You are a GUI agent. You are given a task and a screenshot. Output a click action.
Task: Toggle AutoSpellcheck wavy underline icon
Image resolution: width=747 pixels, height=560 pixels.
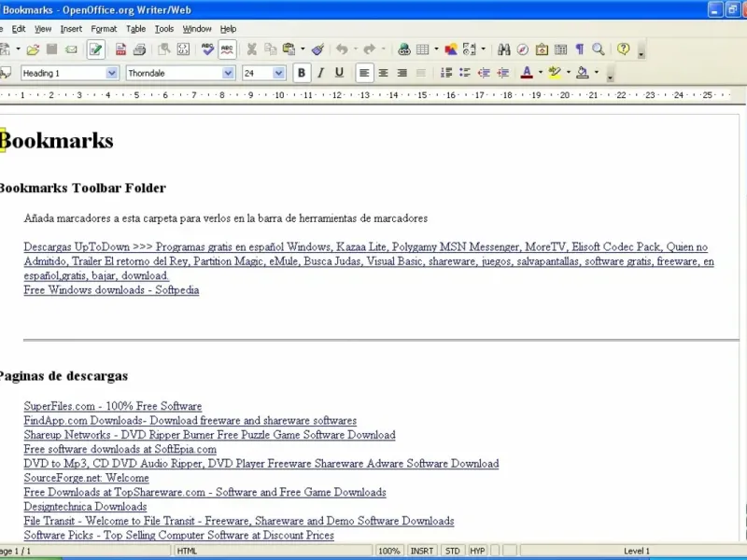[x=227, y=49]
